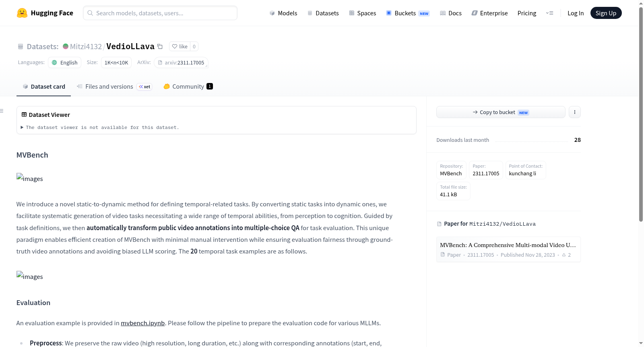Image resolution: width=644 pixels, height=347 pixels.
Task: Go to Spaces
Action: [x=362, y=13]
